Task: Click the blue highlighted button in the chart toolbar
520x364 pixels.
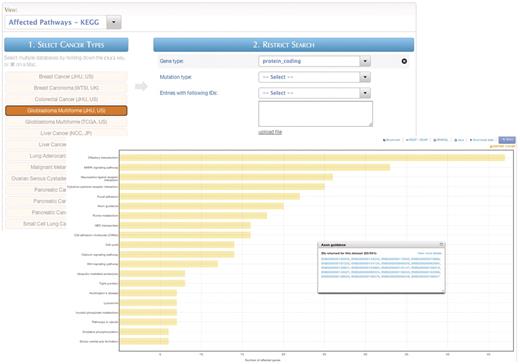Action: point(507,140)
